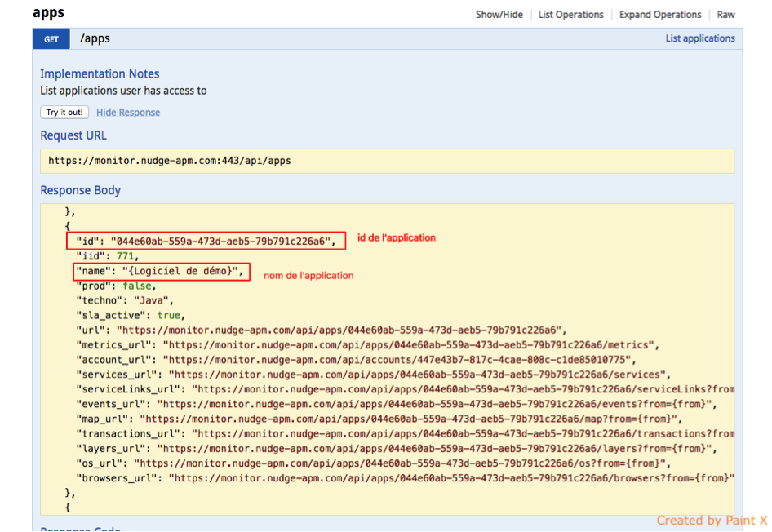Click the Implementation Notes heading
The width and height of the screenshot is (772, 532).
[100, 74]
